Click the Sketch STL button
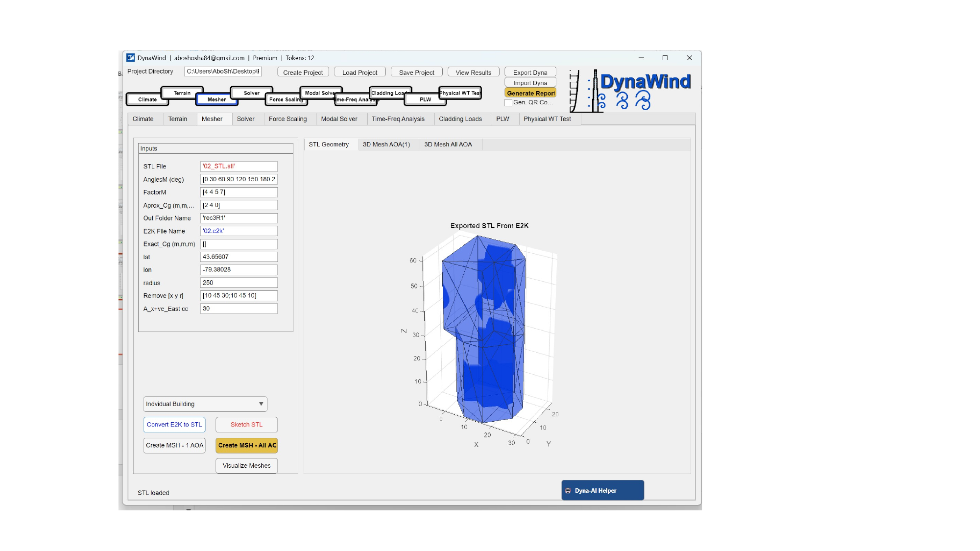Viewport: 980px width, 551px height. pyautogui.click(x=246, y=425)
